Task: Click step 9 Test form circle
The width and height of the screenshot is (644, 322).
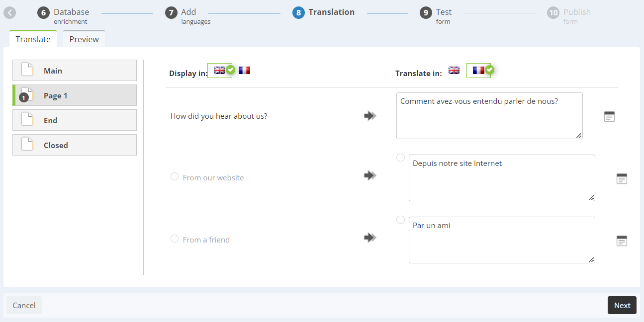Action: 426,13
